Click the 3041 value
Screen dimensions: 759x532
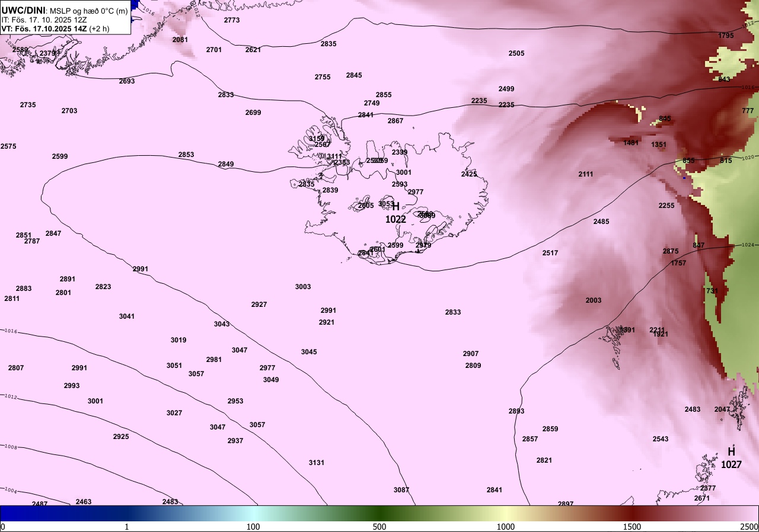127,316
